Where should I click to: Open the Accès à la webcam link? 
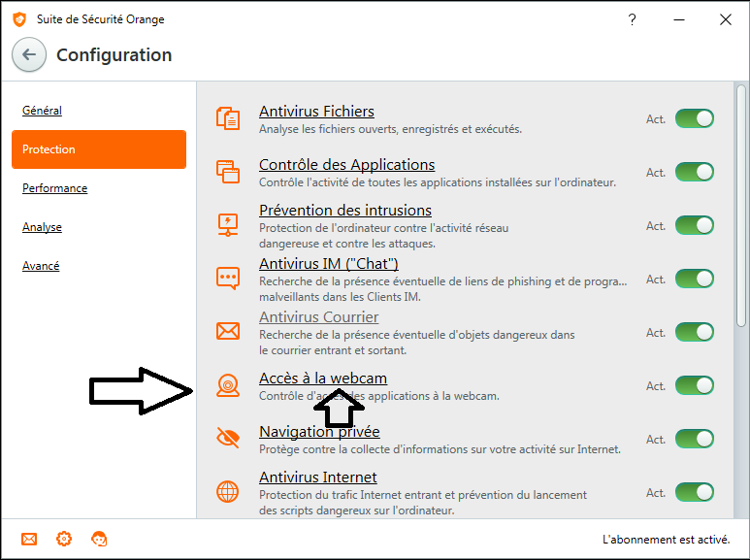click(x=322, y=378)
